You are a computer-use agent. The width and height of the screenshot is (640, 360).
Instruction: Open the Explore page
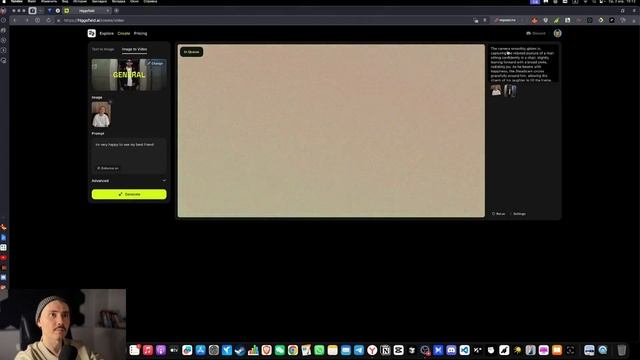pos(107,33)
